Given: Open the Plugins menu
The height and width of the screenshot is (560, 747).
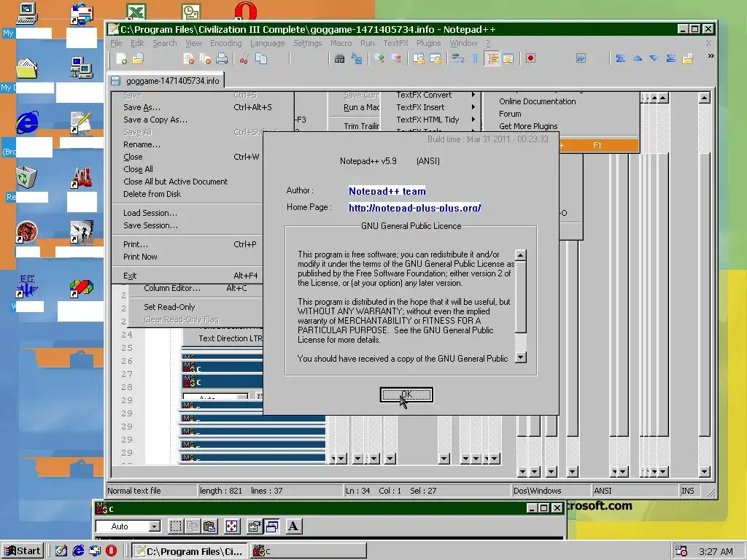Looking at the screenshot, I should [428, 43].
